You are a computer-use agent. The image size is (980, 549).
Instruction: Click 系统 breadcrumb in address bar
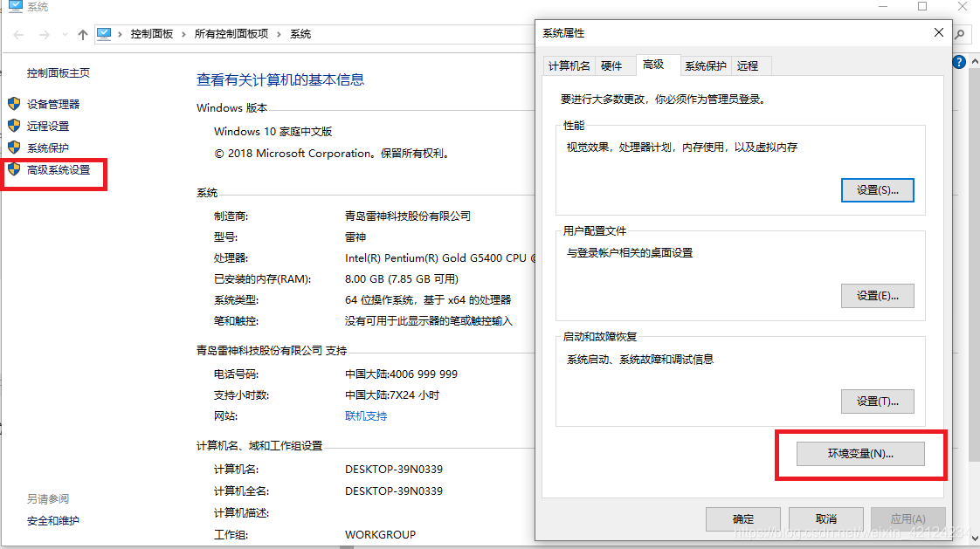point(300,34)
